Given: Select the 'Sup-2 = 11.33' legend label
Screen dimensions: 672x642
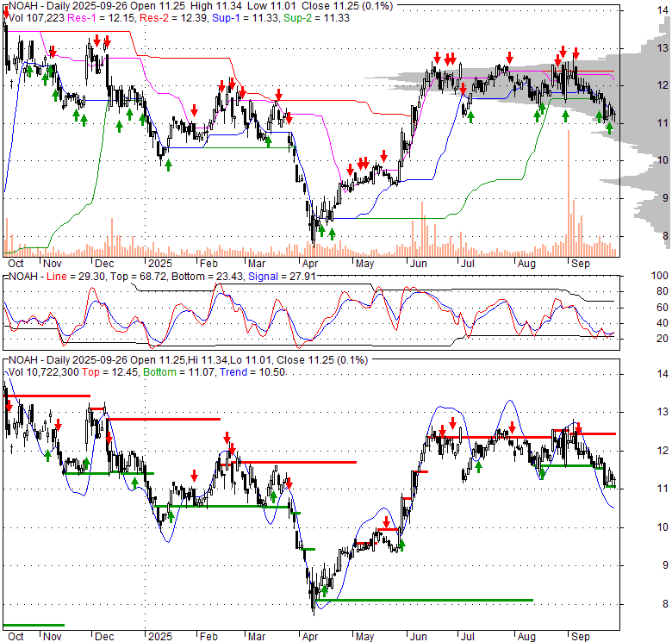Looking at the screenshot, I should point(317,18).
